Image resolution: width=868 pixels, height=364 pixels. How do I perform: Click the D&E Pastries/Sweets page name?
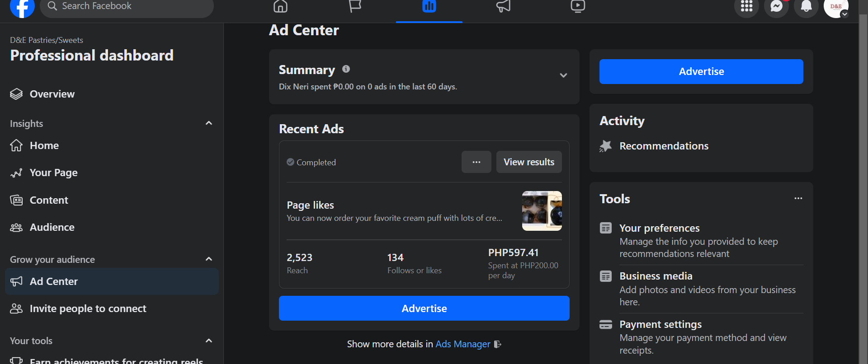[x=47, y=40]
